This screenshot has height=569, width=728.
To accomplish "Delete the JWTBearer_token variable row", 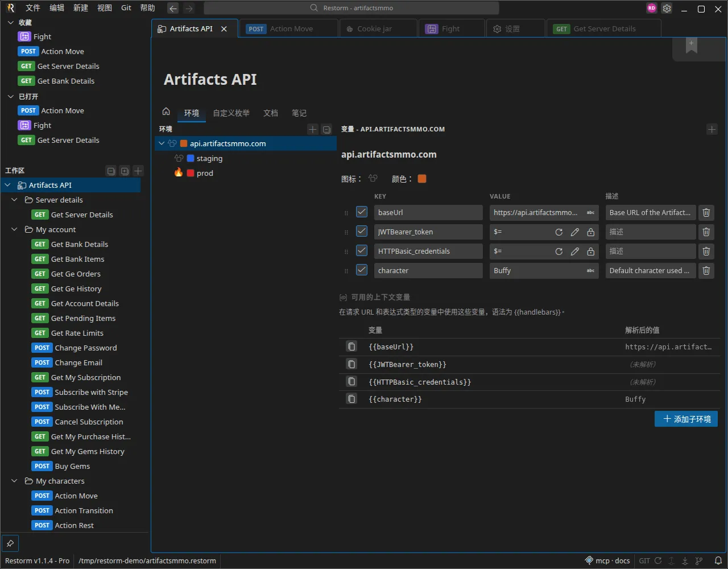I will pos(706,232).
